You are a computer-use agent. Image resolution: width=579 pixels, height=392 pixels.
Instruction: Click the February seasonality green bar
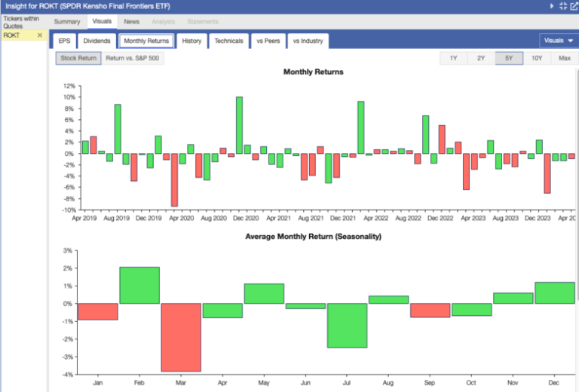click(139, 285)
